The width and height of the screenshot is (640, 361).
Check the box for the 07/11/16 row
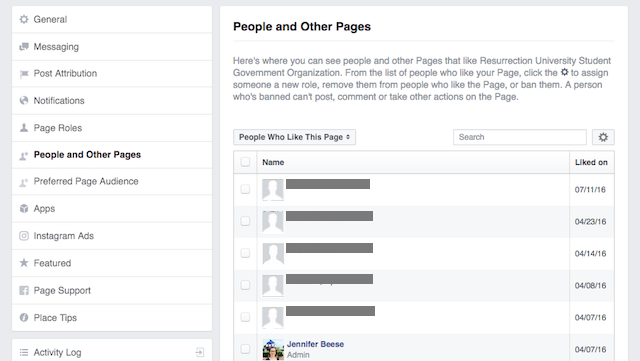coord(245,189)
